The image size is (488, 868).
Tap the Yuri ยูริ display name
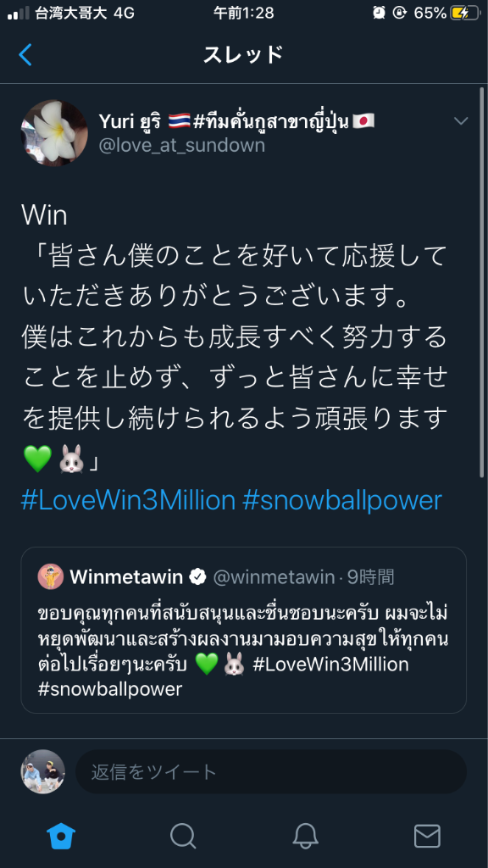click(x=130, y=120)
